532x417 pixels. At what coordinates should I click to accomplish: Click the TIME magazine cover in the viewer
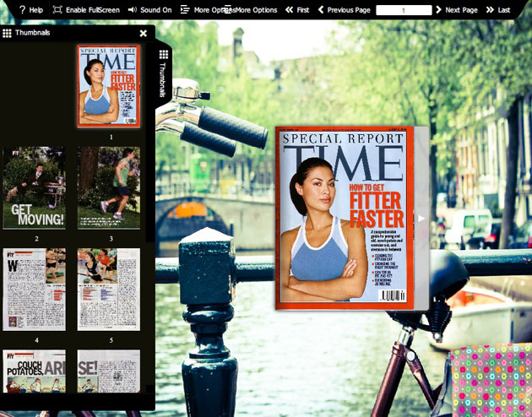click(x=345, y=218)
